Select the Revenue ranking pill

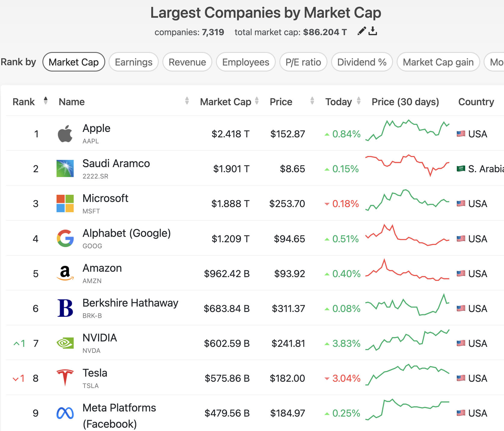click(187, 62)
